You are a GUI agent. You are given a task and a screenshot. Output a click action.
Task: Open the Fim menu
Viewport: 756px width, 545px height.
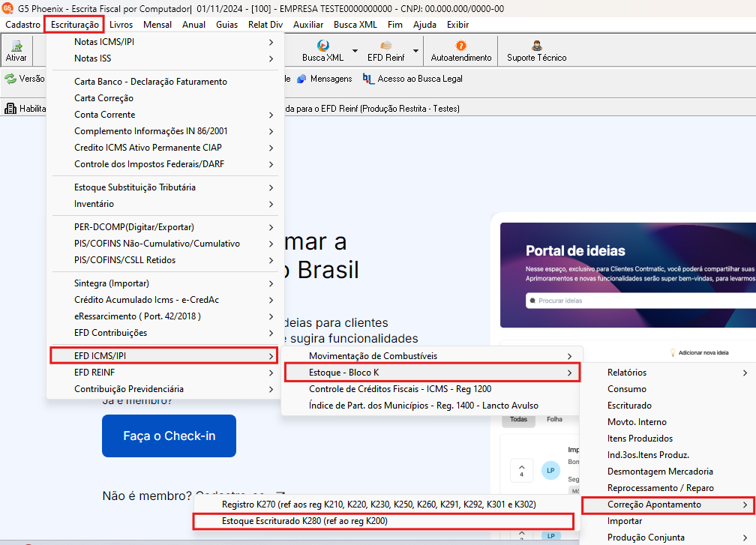point(394,25)
